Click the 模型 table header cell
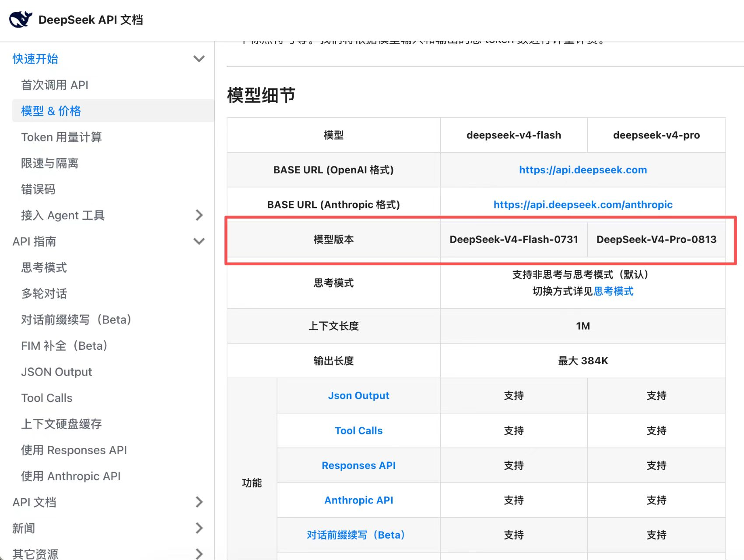Screen dimensions: 744x560 pyautogui.click(x=333, y=135)
